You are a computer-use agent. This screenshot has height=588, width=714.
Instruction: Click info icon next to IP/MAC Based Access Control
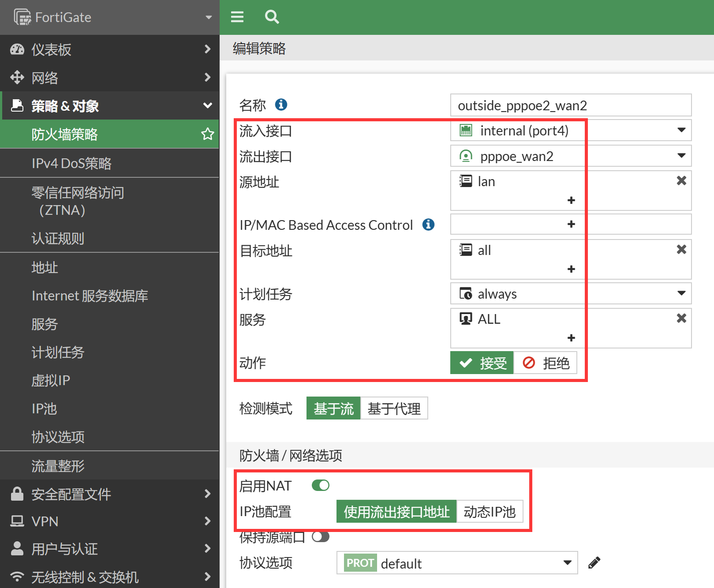pyautogui.click(x=428, y=225)
